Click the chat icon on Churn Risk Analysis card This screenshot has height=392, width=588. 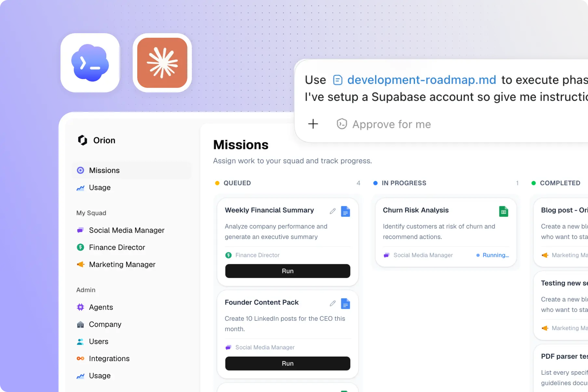[x=387, y=255]
